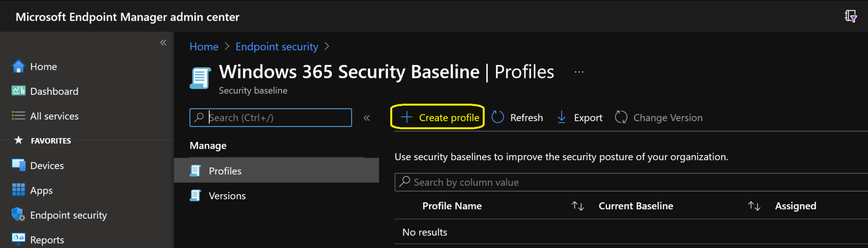Click the directory filter icon in header
This screenshot has width=868, height=248.
850,17
